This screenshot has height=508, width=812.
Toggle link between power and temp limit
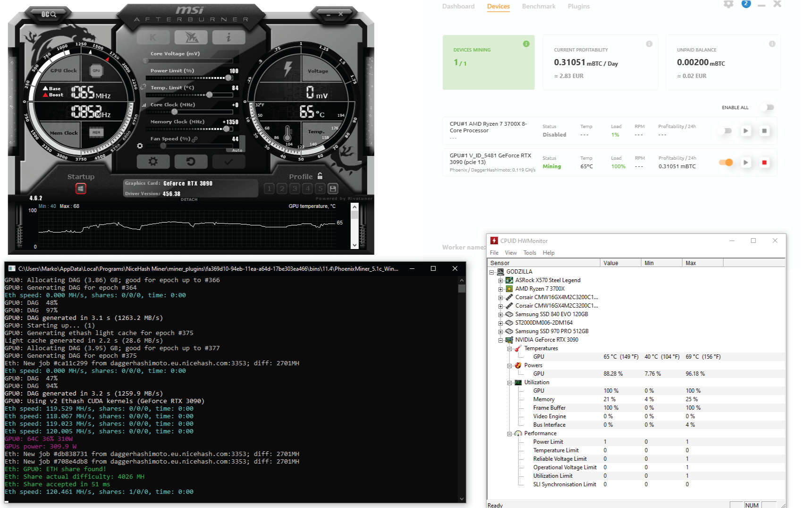pos(143,87)
